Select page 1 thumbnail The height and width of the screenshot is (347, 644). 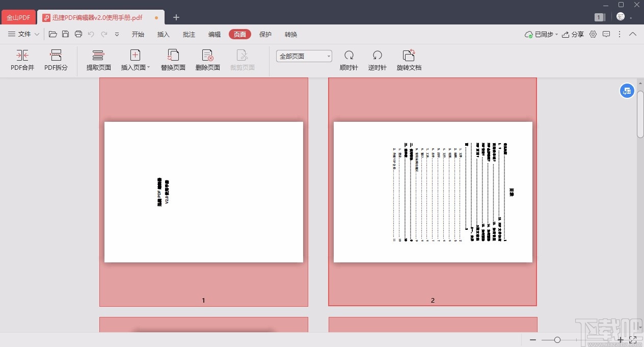[204, 192]
